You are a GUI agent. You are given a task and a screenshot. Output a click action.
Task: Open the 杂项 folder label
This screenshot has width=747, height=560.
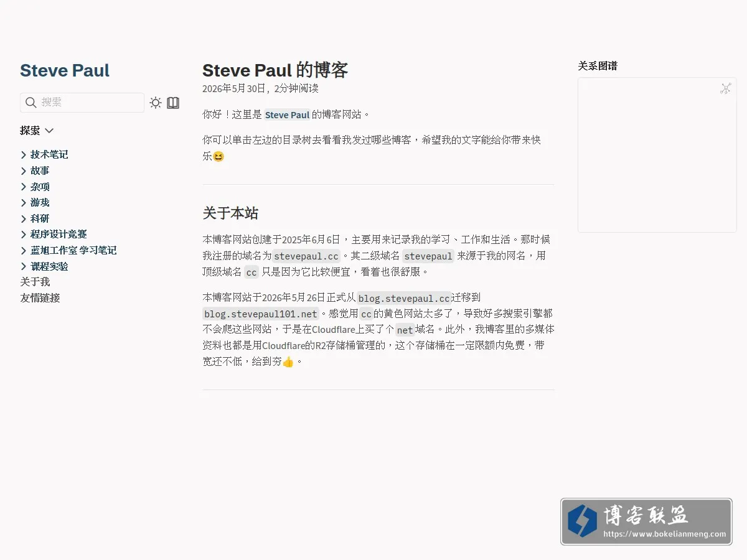click(40, 187)
